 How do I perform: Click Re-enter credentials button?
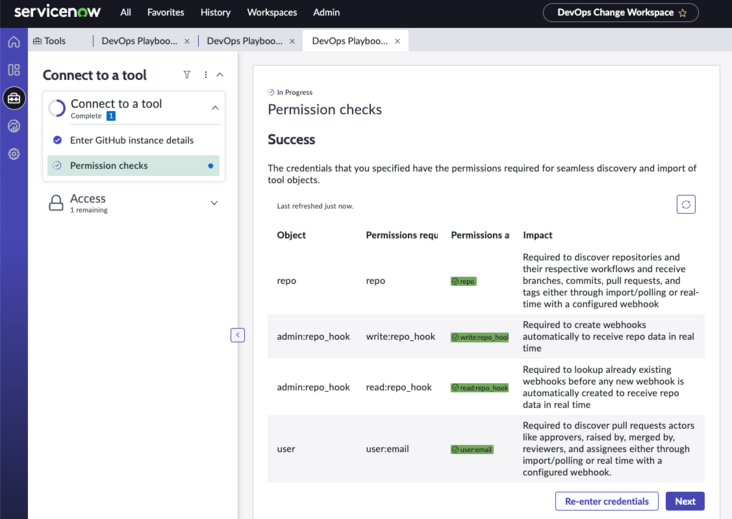[607, 501]
